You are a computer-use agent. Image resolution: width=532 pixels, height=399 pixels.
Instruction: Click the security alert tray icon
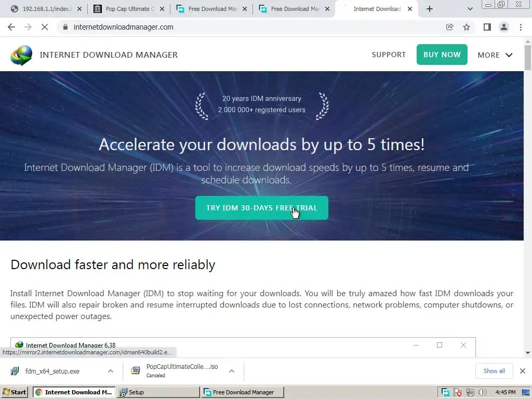[458, 393]
